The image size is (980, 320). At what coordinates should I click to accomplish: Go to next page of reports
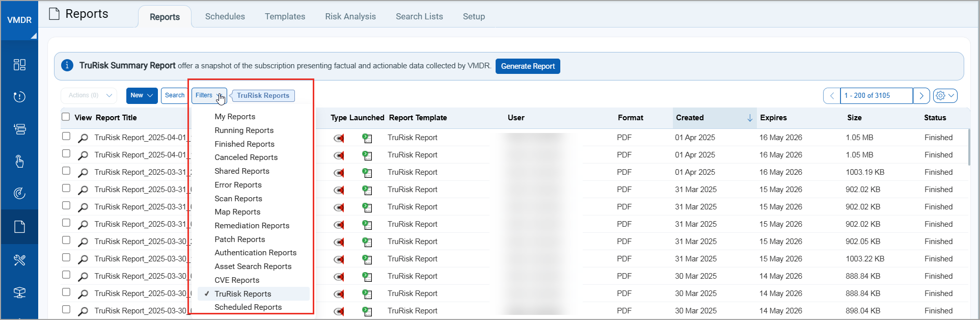pos(921,96)
